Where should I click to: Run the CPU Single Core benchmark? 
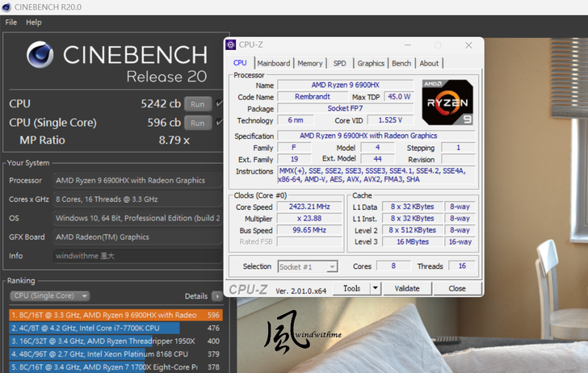pyautogui.click(x=197, y=123)
